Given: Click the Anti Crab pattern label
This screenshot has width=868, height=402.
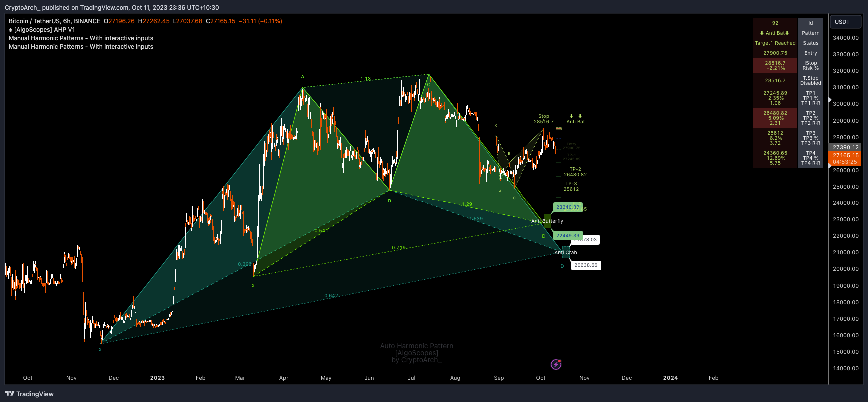Looking at the screenshot, I should [x=566, y=253].
